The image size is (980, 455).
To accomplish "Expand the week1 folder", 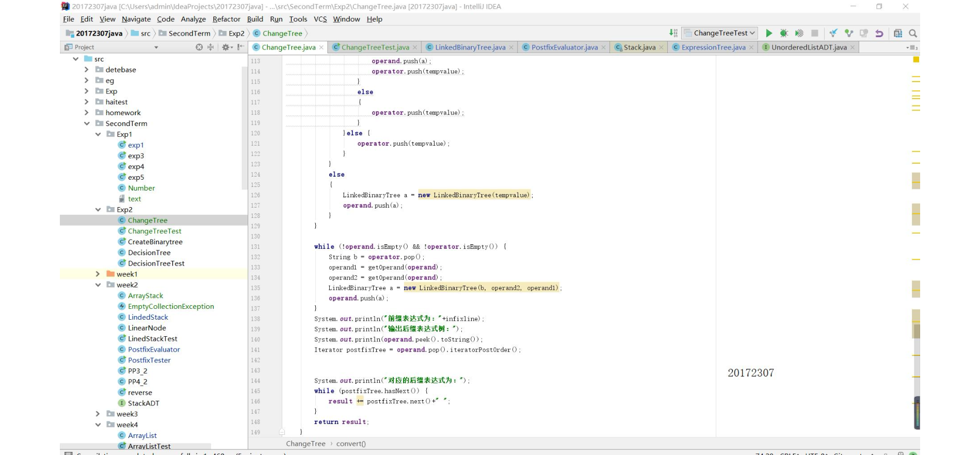I will (98, 274).
